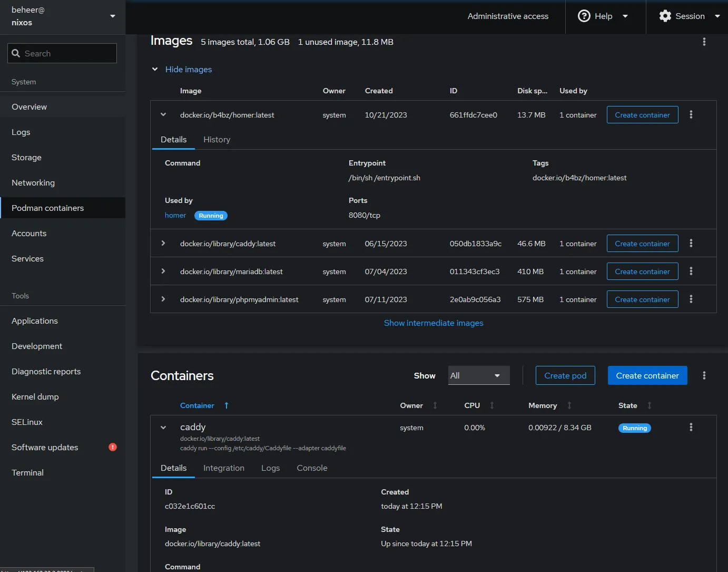Sort containers by CPU column icon
This screenshot has width=728, height=572.
tap(492, 405)
